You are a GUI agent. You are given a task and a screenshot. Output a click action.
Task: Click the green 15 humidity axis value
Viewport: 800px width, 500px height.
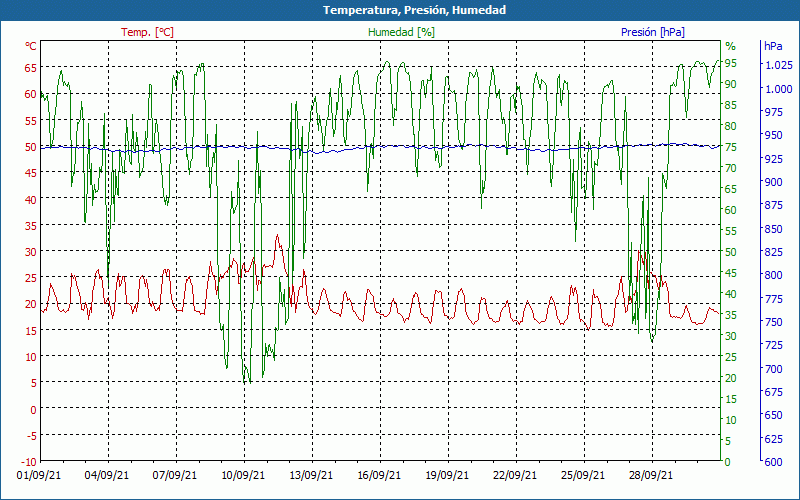[730, 399]
